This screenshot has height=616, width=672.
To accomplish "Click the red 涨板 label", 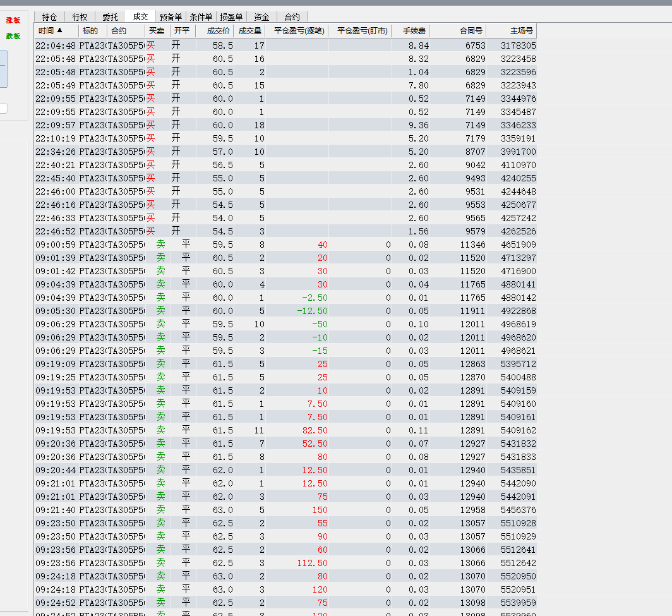I will 13,20.
